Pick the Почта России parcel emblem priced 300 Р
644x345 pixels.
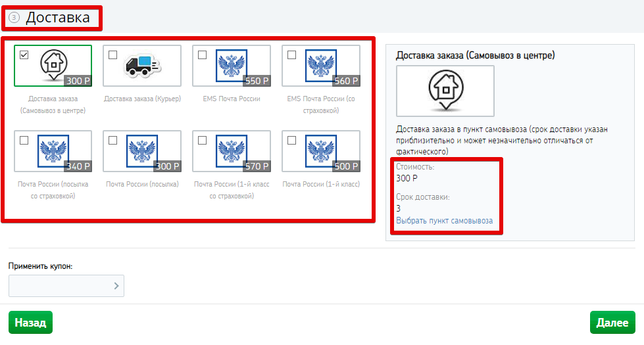click(x=143, y=150)
